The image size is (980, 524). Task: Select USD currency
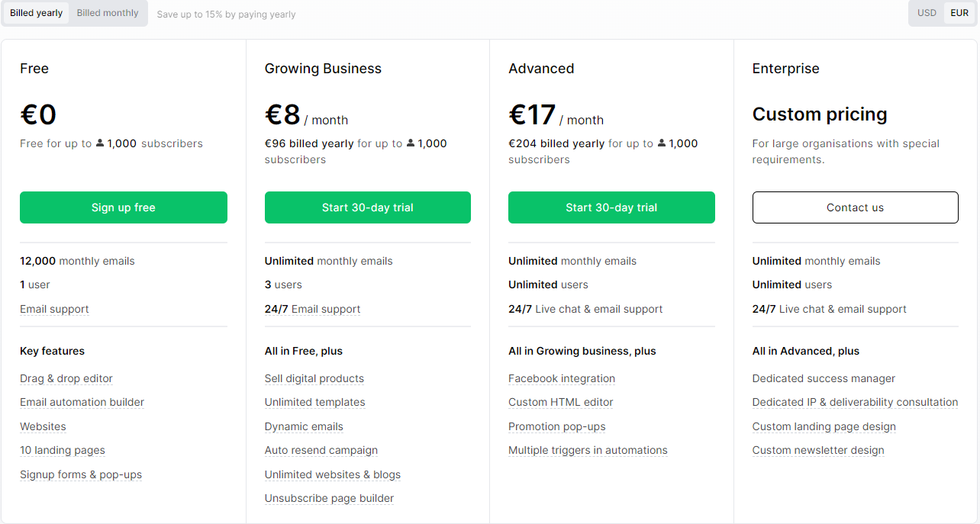coord(927,13)
